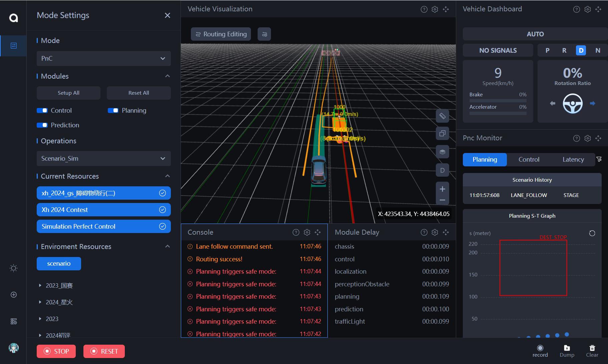Click the Dump icon

point(567,348)
